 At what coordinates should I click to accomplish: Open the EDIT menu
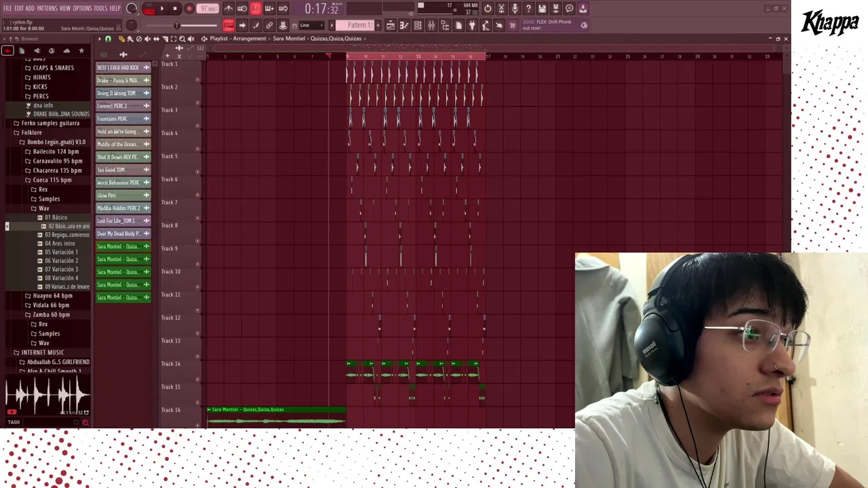(x=19, y=8)
